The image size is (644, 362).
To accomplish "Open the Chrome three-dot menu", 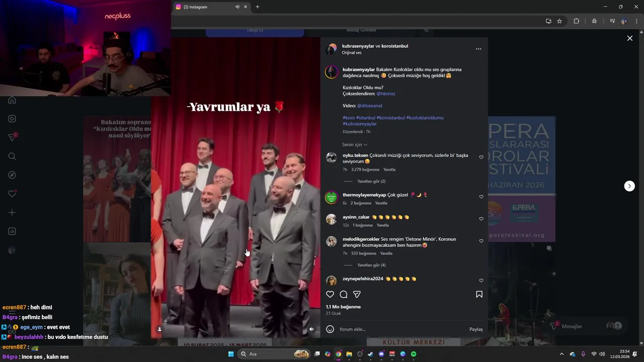I will coord(636,21).
